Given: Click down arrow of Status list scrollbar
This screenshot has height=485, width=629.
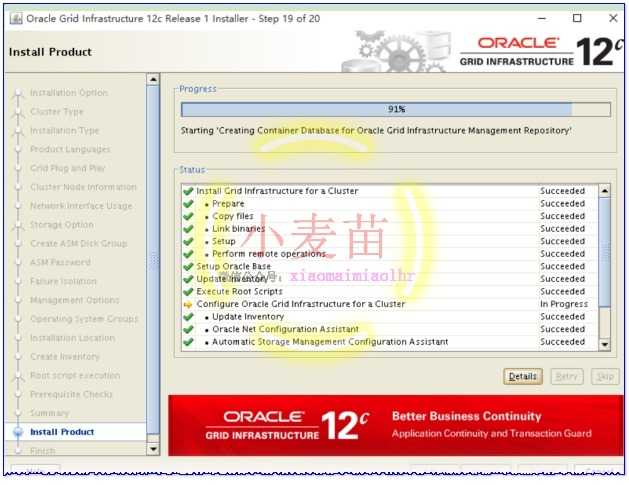Looking at the screenshot, I should (x=605, y=345).
